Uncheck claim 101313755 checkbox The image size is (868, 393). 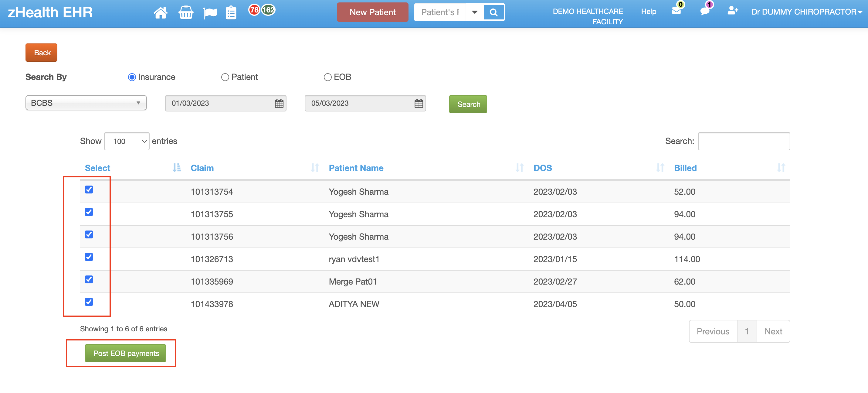[89, 212]
